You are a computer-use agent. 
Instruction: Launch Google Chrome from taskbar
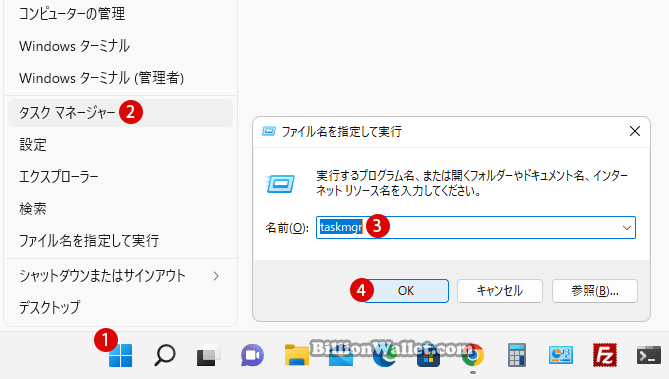[x=473, y=355]
